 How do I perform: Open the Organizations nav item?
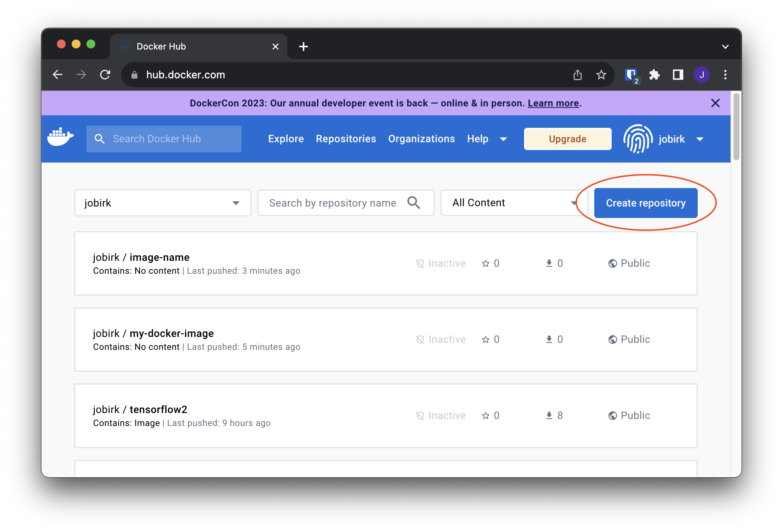421,139
